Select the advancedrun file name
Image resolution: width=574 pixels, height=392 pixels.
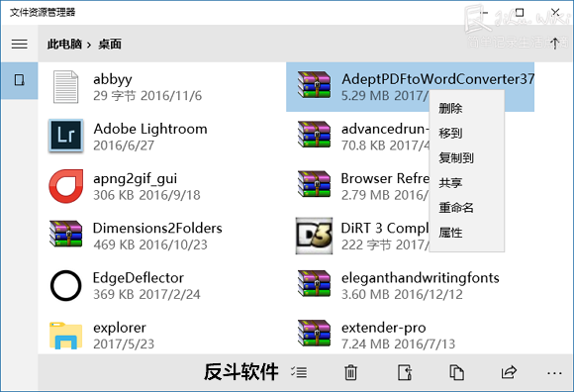click(x=384, y=129)
